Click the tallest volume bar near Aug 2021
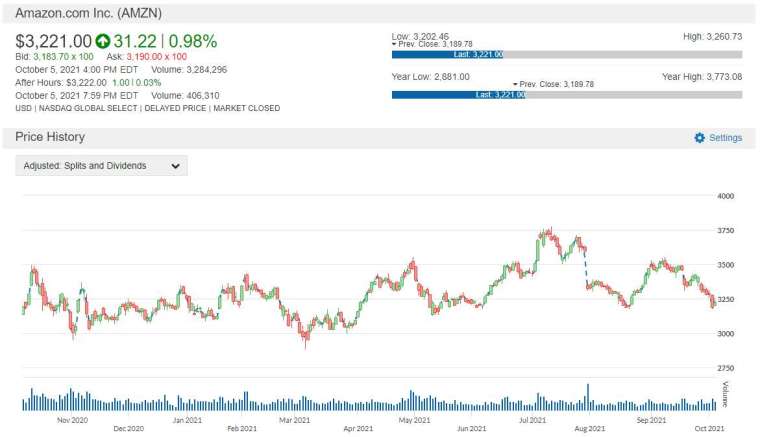This screenshot has height=437, width=760. 588,397
